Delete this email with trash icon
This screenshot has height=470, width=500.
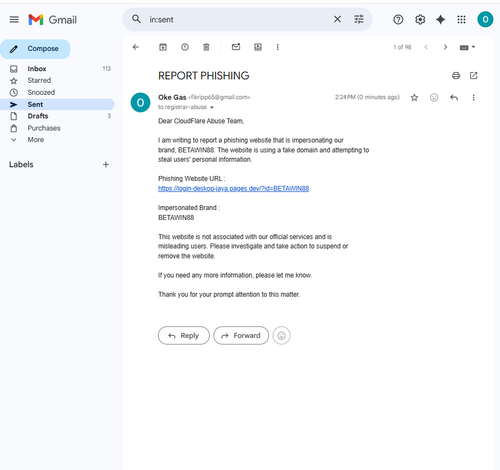pyautogui.click(x=206, y=47)
